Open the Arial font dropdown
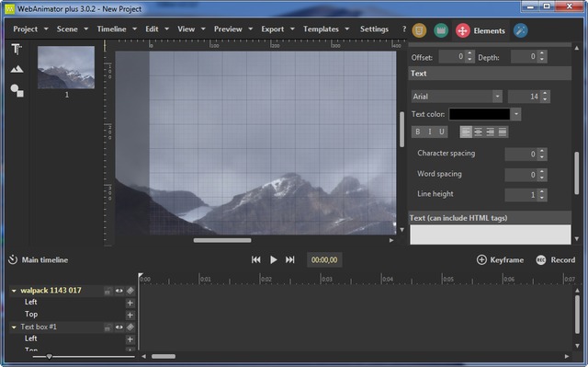This screenshot has width=588, height=367. tap(498, 97)
